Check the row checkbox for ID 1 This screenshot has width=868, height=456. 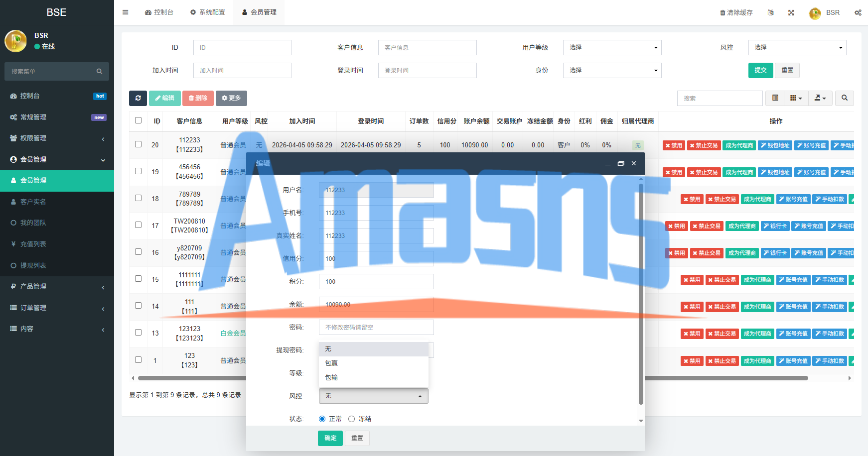coord(139,360)
